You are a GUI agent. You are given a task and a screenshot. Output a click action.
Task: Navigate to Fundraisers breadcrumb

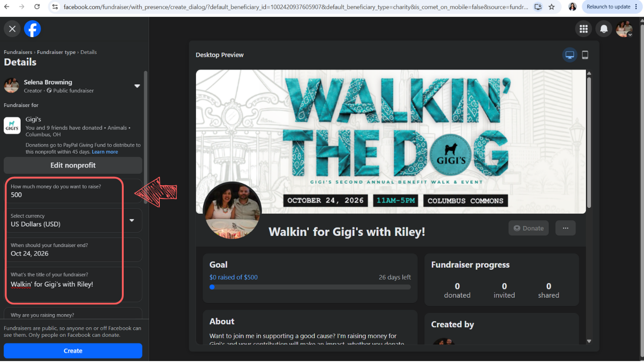point(18,52)
